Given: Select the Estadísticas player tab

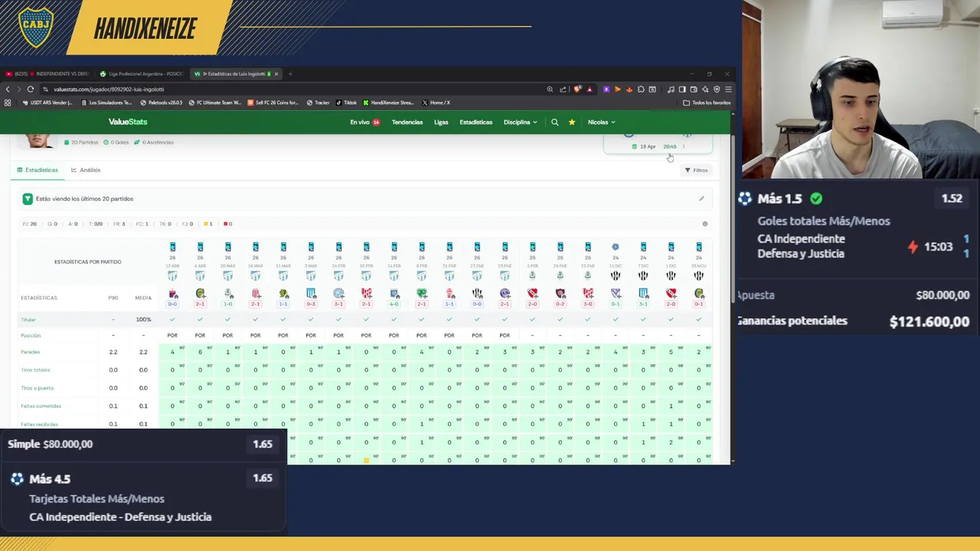Looking at the screenshot, I should [x=38, y=170].
